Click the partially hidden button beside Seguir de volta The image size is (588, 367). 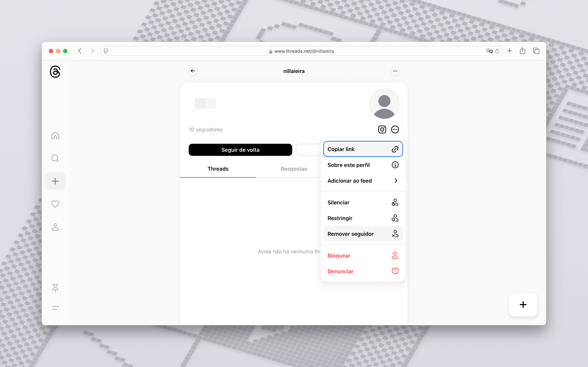tap(308, 150)
